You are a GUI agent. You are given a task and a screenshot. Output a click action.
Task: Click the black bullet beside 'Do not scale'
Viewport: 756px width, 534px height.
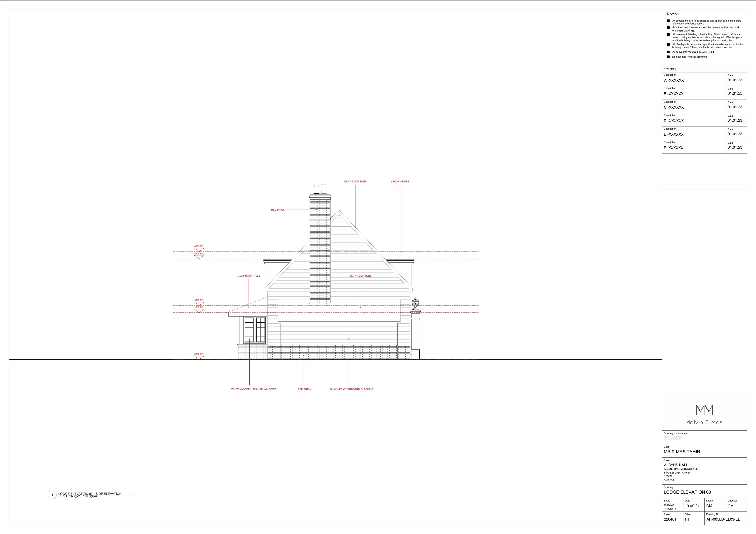click(668, 57)
